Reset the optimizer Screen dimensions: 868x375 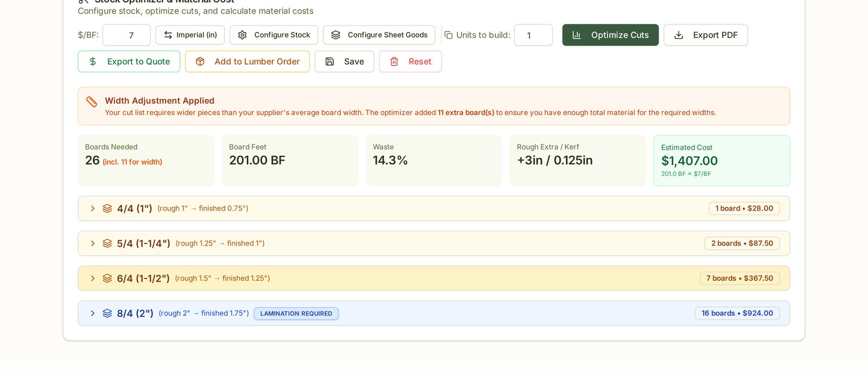pyautogui.click(x=410, y=61)
